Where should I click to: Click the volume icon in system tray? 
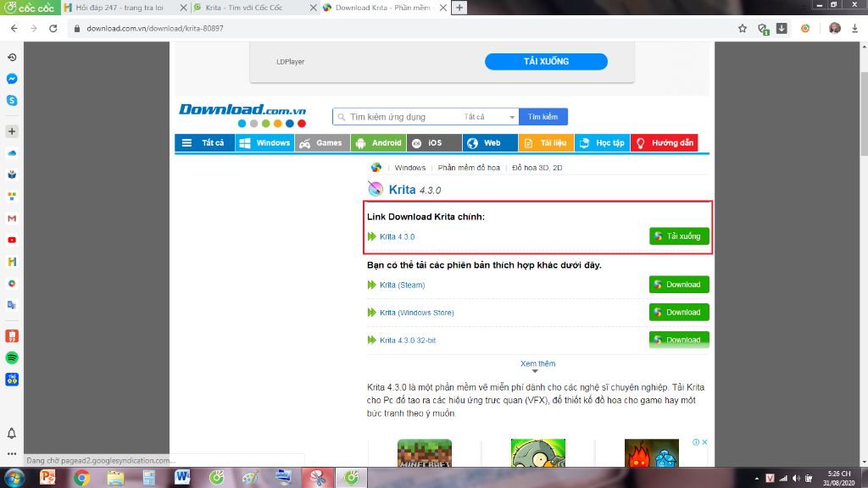796,478
